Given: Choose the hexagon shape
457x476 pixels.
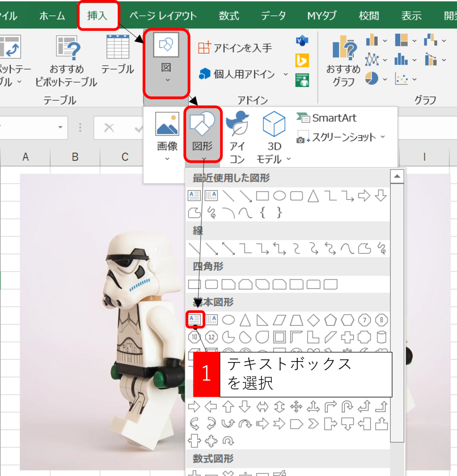Looking at the screenshot, I should pyautogui.click(x=347, y=319).
